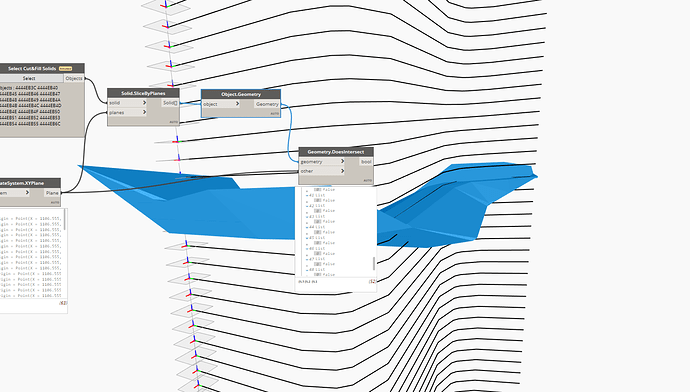
Task: Click the Plane output on XYPlane node
Action: (x=52, y=193)
